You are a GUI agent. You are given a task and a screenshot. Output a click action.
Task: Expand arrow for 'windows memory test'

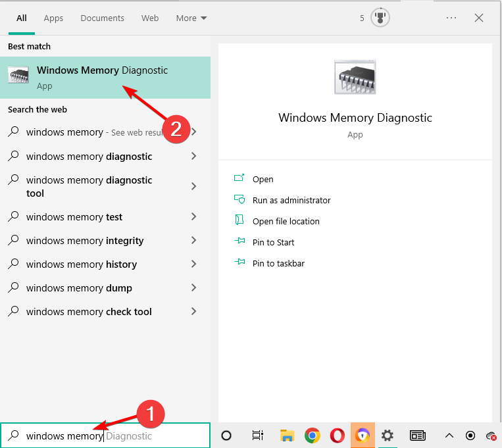pos(193,216)
